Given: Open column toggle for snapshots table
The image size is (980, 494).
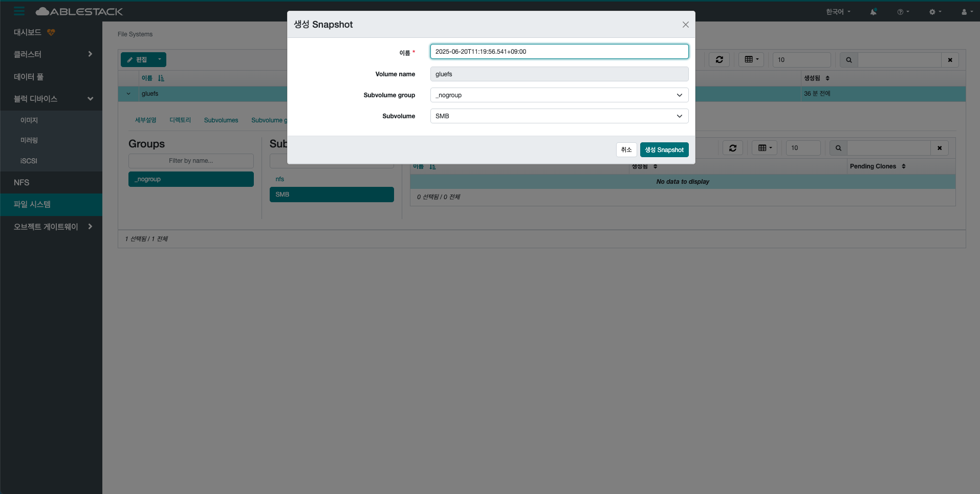Looking at the screenshot, I should pos(765,148).
